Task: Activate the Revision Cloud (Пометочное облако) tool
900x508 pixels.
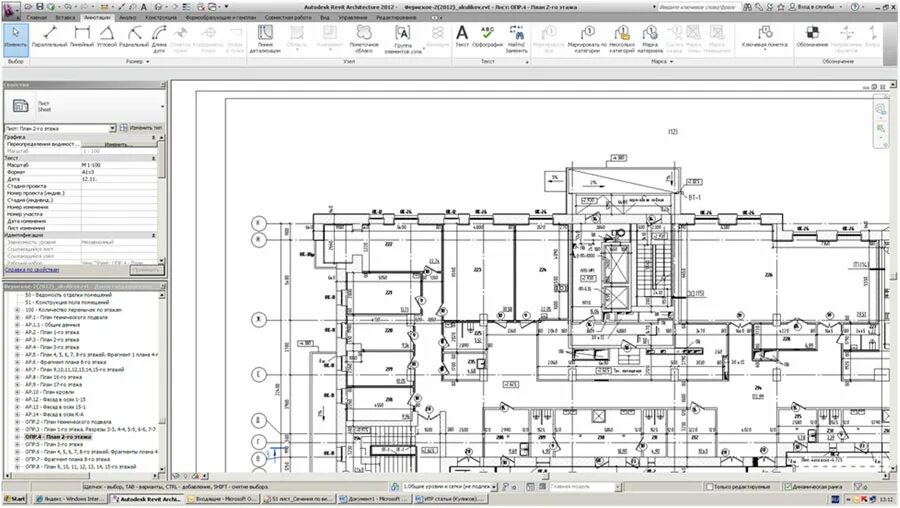Action: click(x=364, y=39)
